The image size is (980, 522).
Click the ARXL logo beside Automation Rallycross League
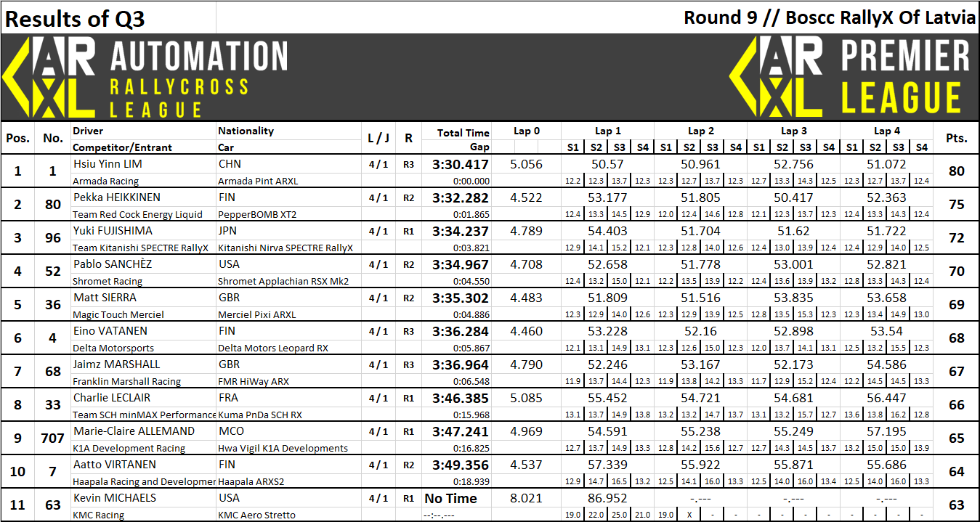[x=49, y=77]
